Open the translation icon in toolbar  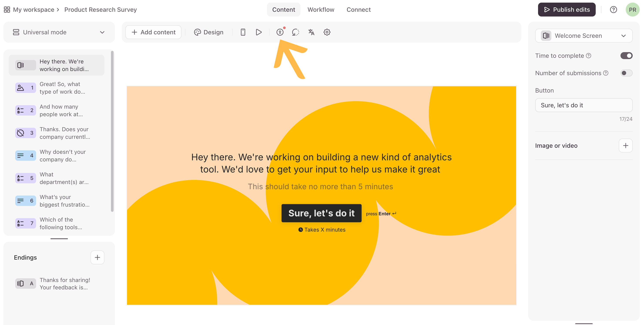pyautogui.click(x=311, y=32)
